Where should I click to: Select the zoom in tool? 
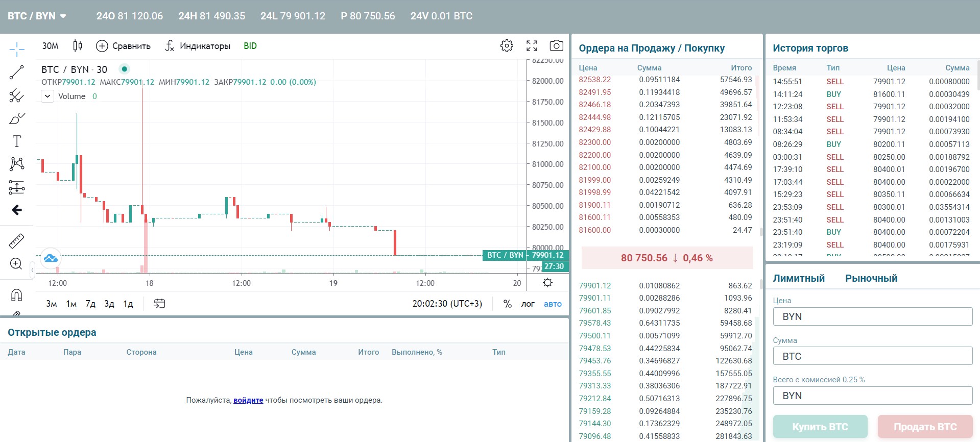click(17, 264)
